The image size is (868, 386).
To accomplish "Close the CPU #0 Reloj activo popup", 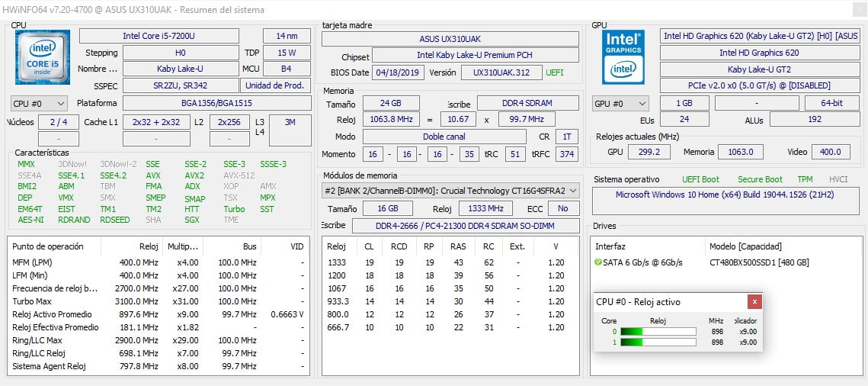I will [x=754, y=301].
